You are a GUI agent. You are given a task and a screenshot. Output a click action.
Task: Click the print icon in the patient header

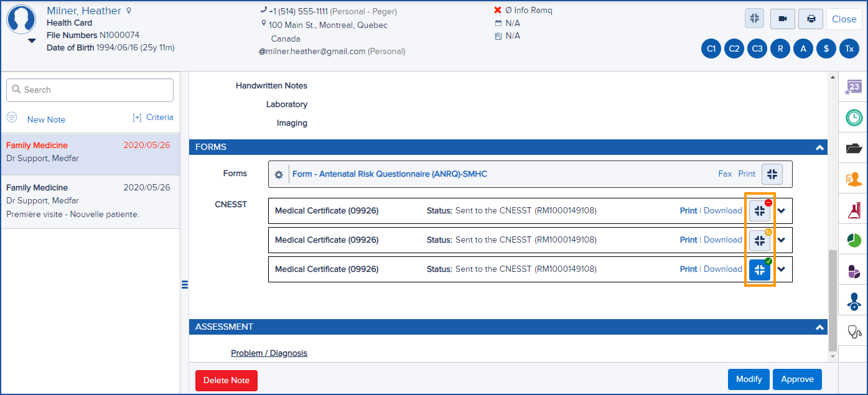pyautogui.click(x=810, y=19)
